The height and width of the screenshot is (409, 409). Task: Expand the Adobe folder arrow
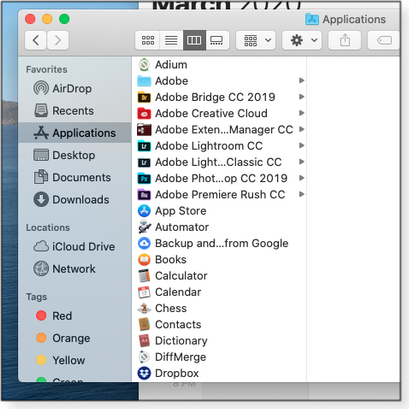click(x=301, y=81)
